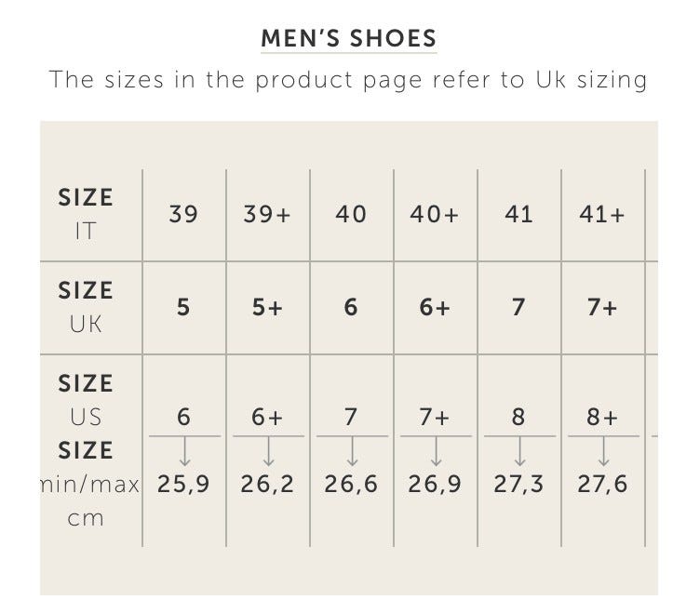Screen dimensions: 700x613
Task: Click the 26,6 cm measurement
Action: click(x=351, y=484)
